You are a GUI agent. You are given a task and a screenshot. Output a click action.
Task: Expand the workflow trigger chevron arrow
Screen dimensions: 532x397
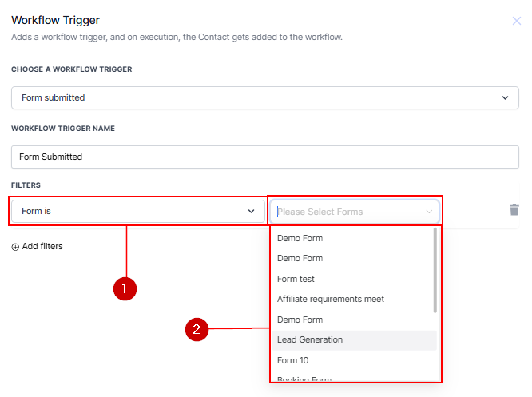click(x=505, y=97)
